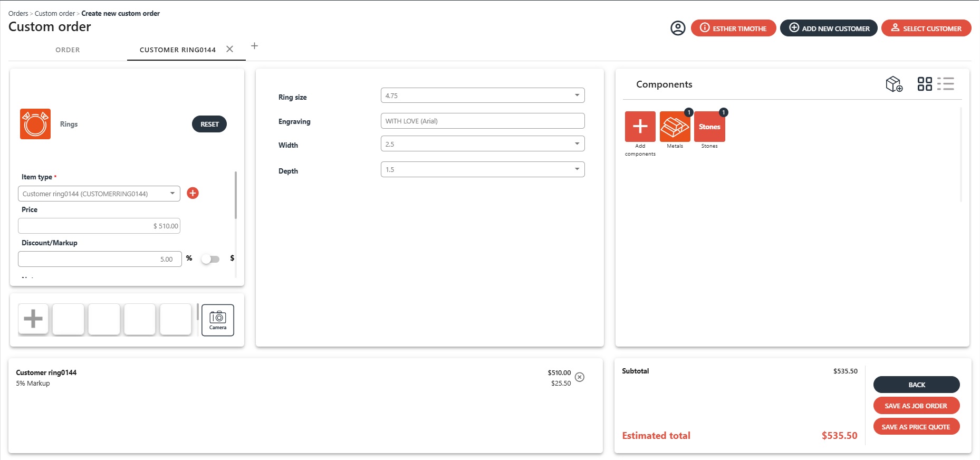Click the Add components plus tile
980x460 pixels.
(640, 127)
